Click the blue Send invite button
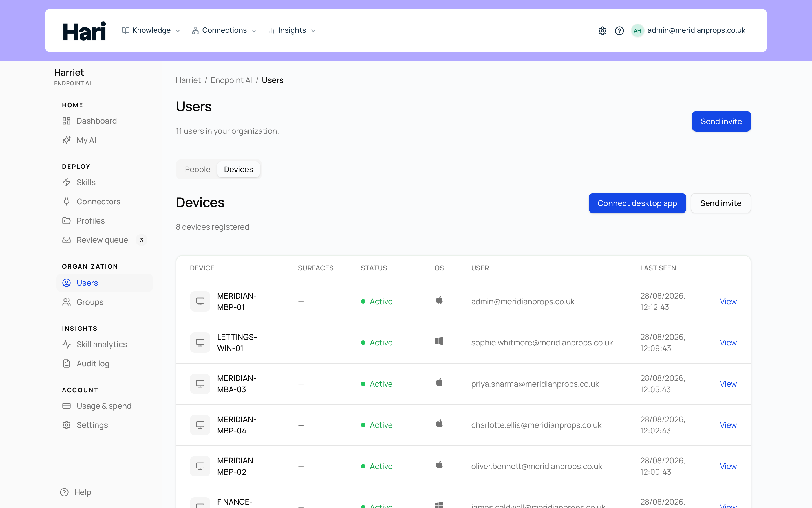Image resolution: width=812 pixels, height=508 pixels. [x=721, y=121]
